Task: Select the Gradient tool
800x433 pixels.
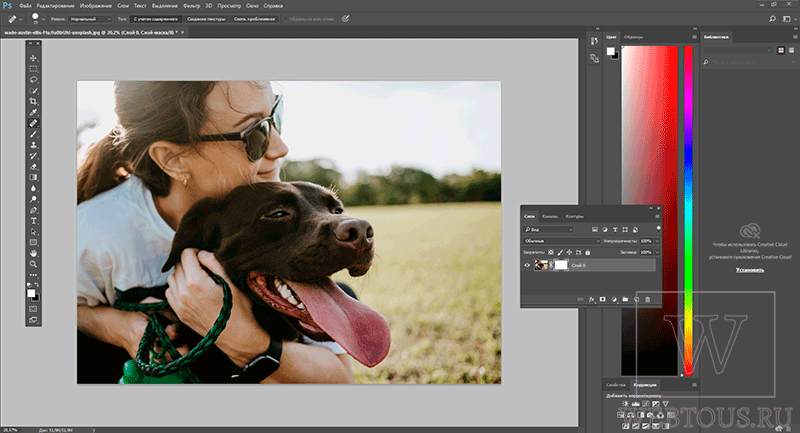Action: pyautogui.click(x=33, y=177)
